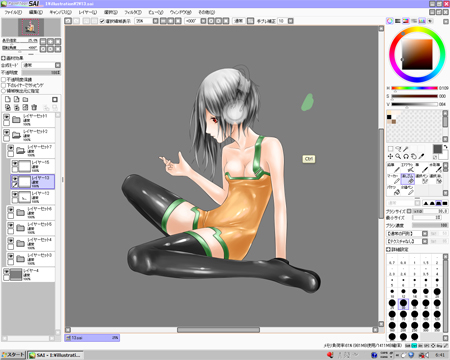Collapse the open layer set 7 folder
This screenshot has height=360, width=450.
tap(20, 151)
